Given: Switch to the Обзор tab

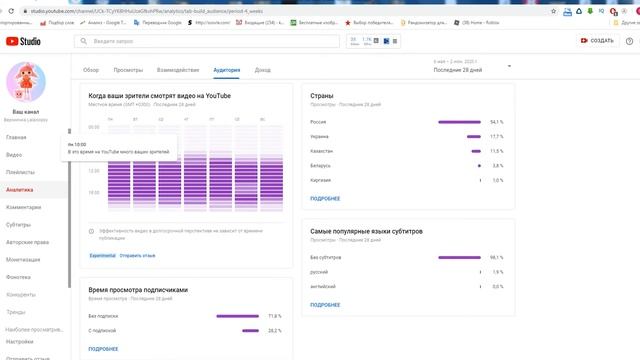Looking at the screenshot, I should (91, 70).
